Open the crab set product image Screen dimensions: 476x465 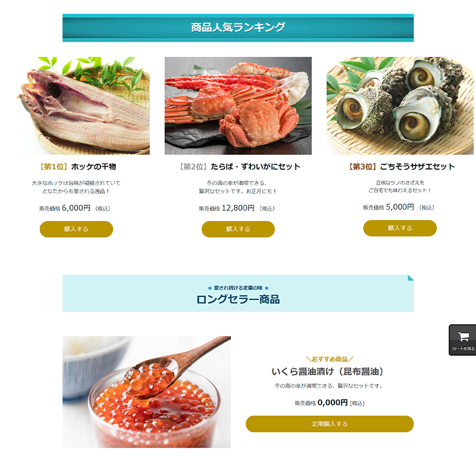[x=238, y=106]
